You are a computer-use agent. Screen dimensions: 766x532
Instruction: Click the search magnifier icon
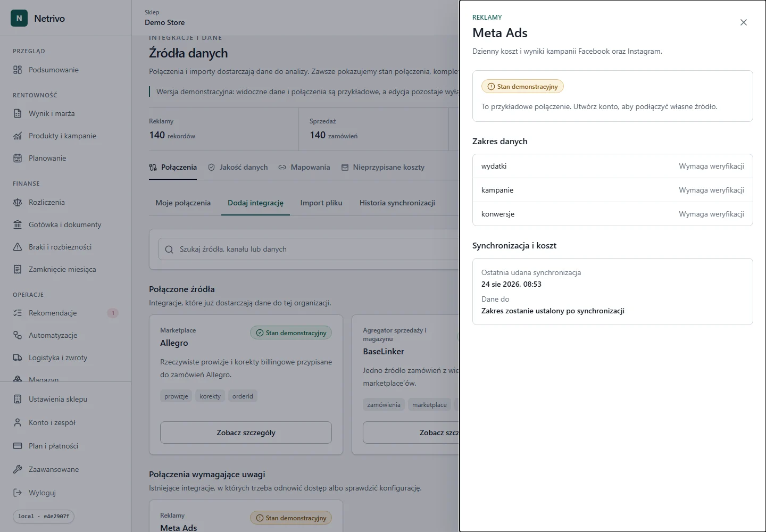[x=169, y=250]
